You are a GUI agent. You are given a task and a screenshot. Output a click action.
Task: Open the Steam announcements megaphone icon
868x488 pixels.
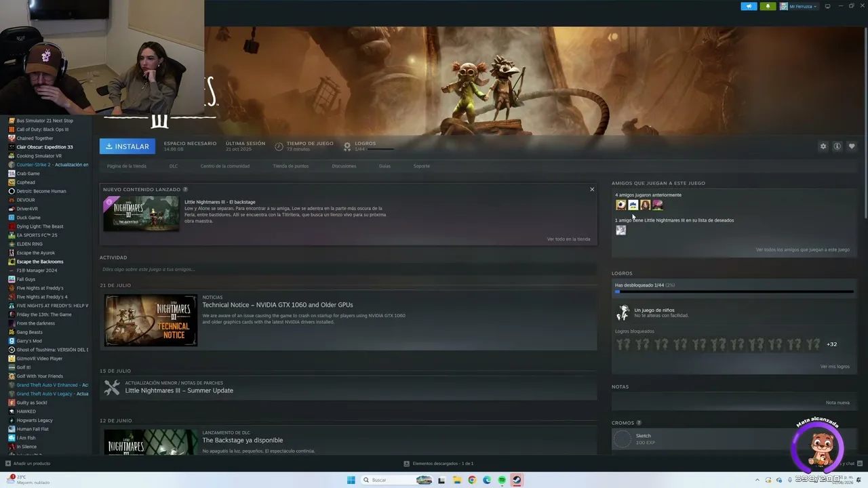749,6
